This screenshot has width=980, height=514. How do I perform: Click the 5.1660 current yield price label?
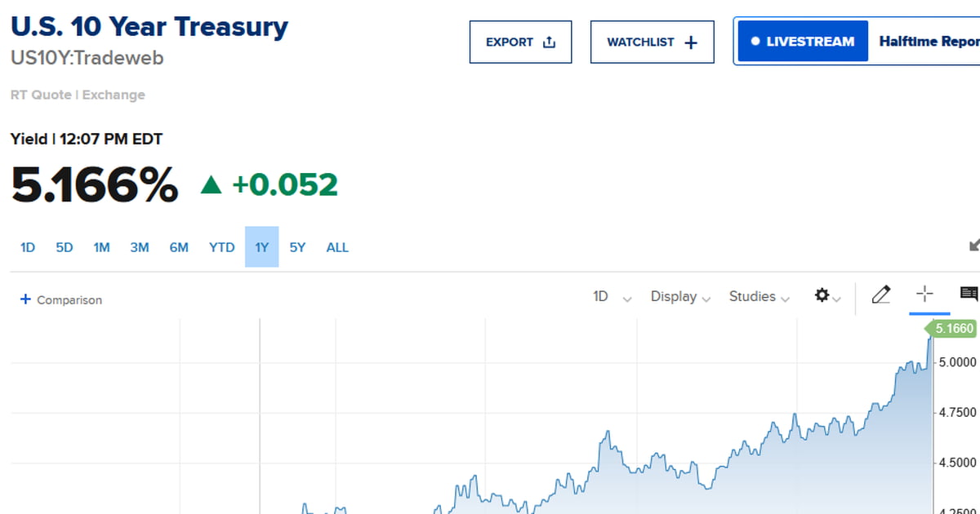pyautogui.click(x=951, y=329)
